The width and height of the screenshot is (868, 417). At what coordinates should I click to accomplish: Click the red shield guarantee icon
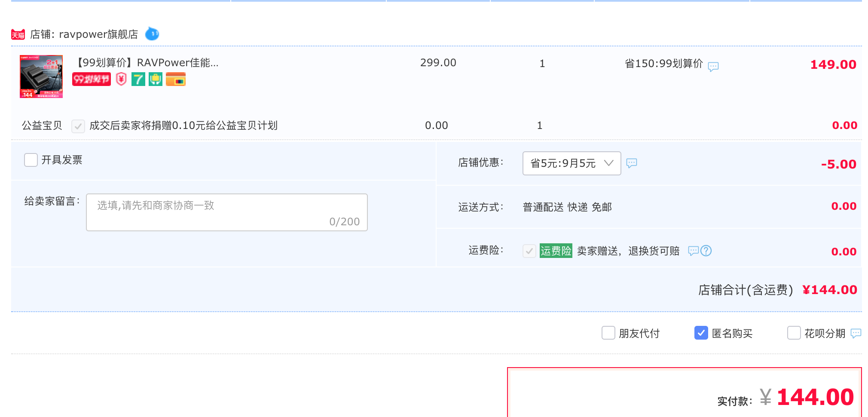(x=121, y=79)
